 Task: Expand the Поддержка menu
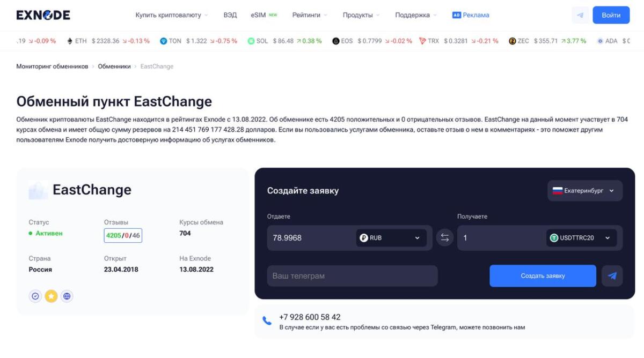coord(415,15)
